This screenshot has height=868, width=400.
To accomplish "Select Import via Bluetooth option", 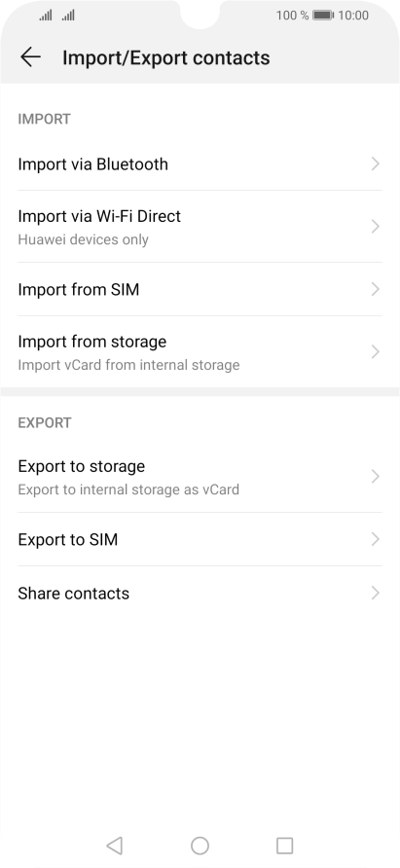I will pos(200,163).
